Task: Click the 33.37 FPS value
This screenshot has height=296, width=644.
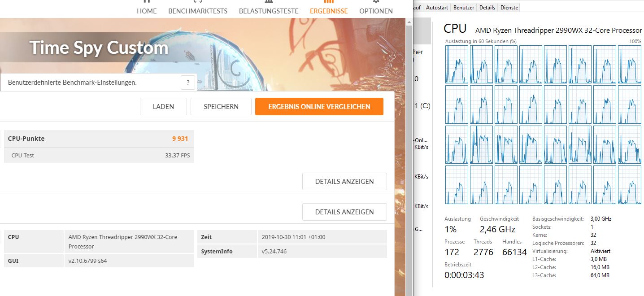Action: coord(177,156)
